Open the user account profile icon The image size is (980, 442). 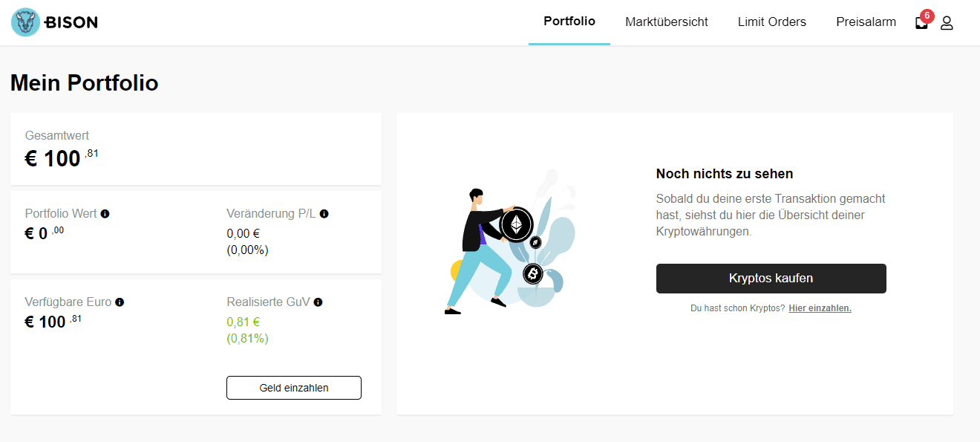click(947, 23)
